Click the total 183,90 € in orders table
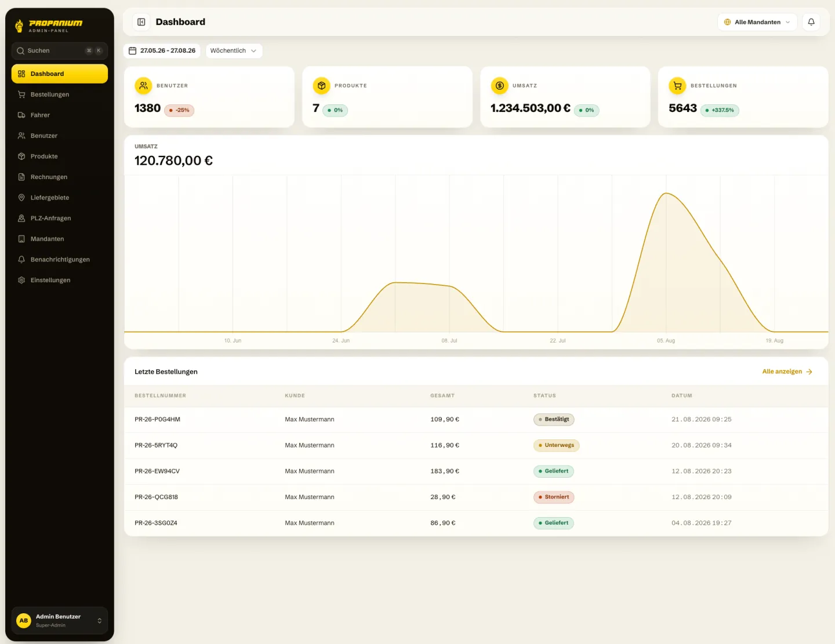Viewport: 835px width, 644px height. pyautogui.click(x=445, y=471)
